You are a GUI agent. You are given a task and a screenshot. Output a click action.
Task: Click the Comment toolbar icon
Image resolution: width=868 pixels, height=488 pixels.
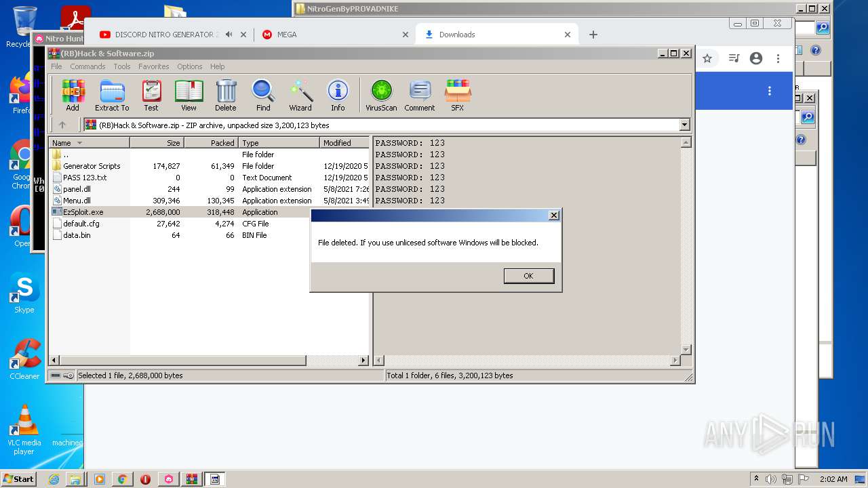[x=420, y=95]
